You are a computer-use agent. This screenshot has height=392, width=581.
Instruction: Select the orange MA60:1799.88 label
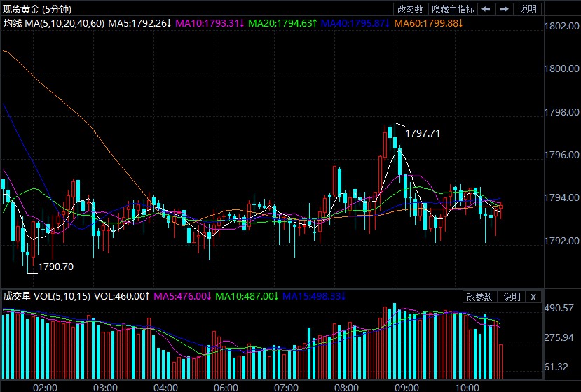click(x=429, y=24)
